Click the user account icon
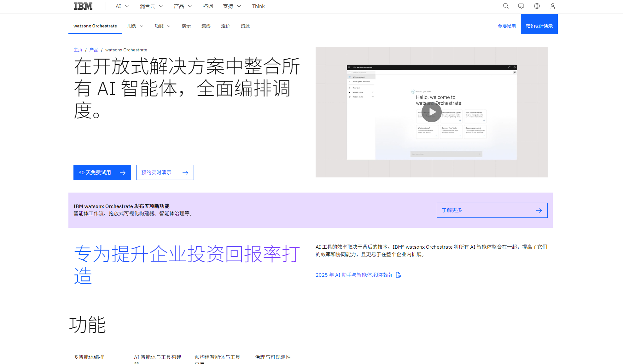The height and width of the screenshot is (364, 623). click(552, 6)
